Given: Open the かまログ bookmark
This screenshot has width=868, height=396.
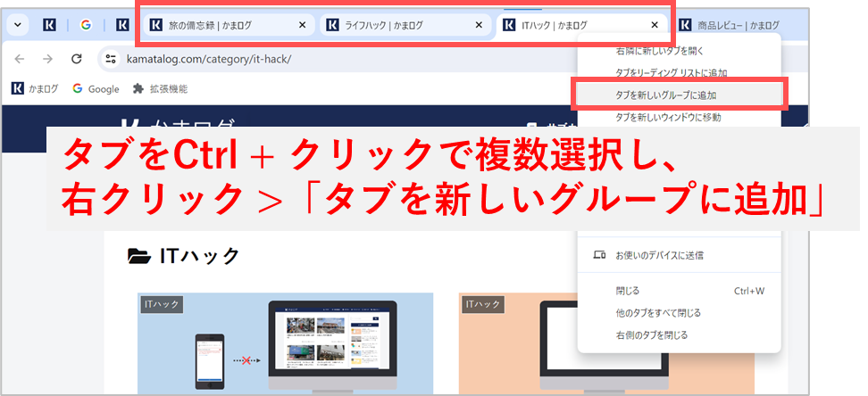Looking at the screenshot, I should coord(35,88).
